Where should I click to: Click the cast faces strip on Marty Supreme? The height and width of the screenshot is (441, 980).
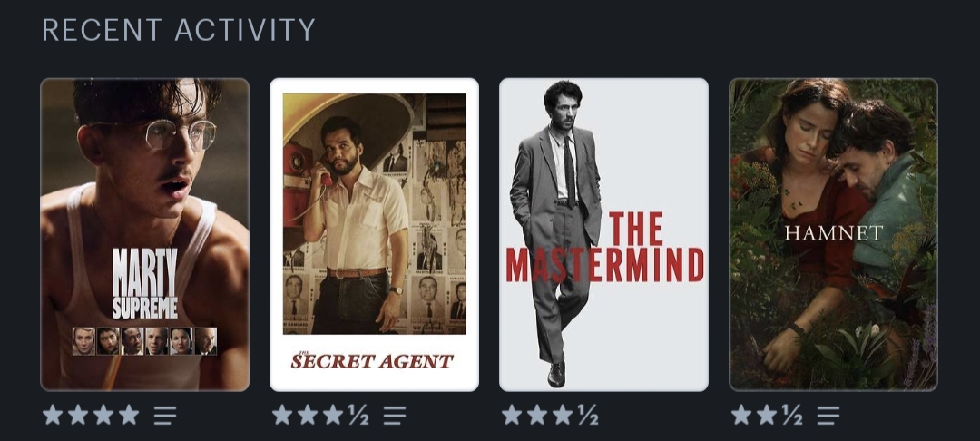tap(144, 341)
